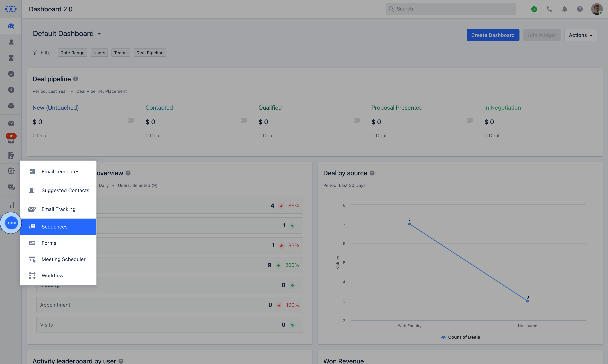This screenshot has width=608, height=364.
Task: Open the automation gear icon in the sidebar
Action: click(11, 171)
